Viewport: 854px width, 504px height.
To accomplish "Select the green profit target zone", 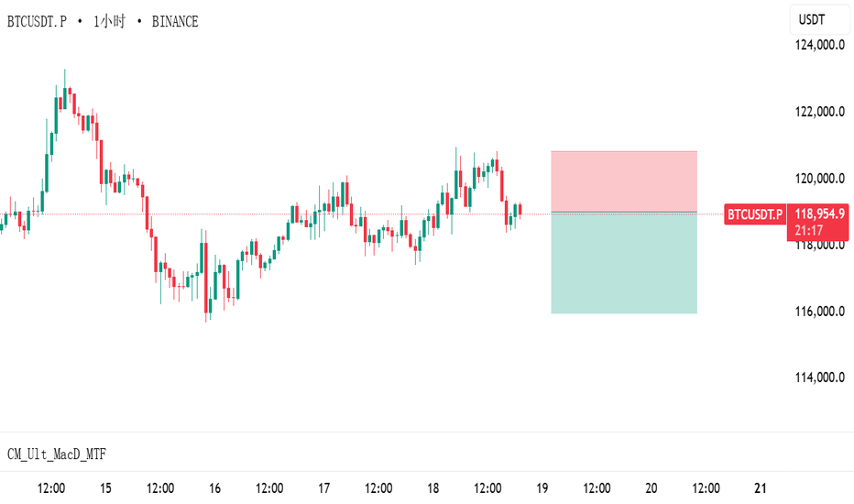I will (x=624, y=263).
